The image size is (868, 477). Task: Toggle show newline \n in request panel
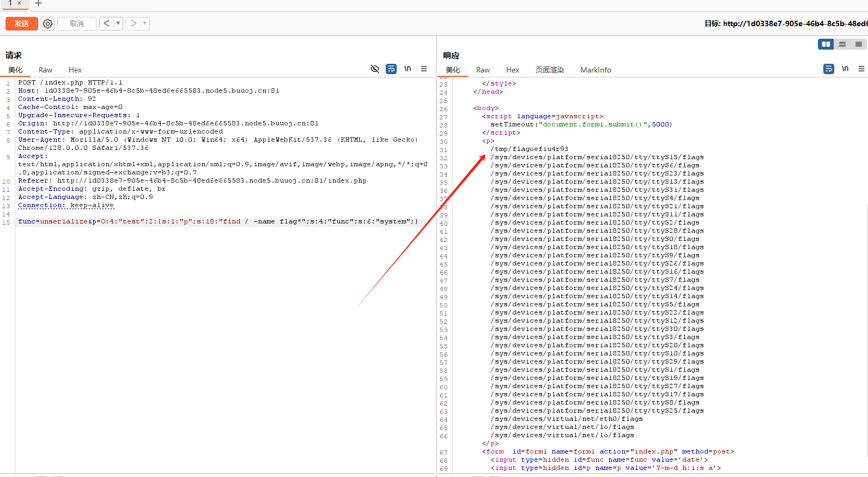click(408, 69)
